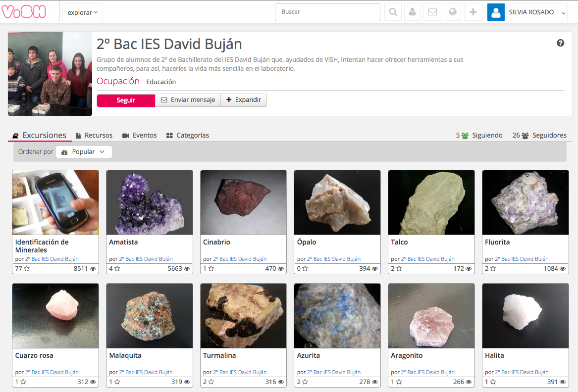578x392 pixels.
Task: Open the Amatista title link
Action: coord(123,242)
